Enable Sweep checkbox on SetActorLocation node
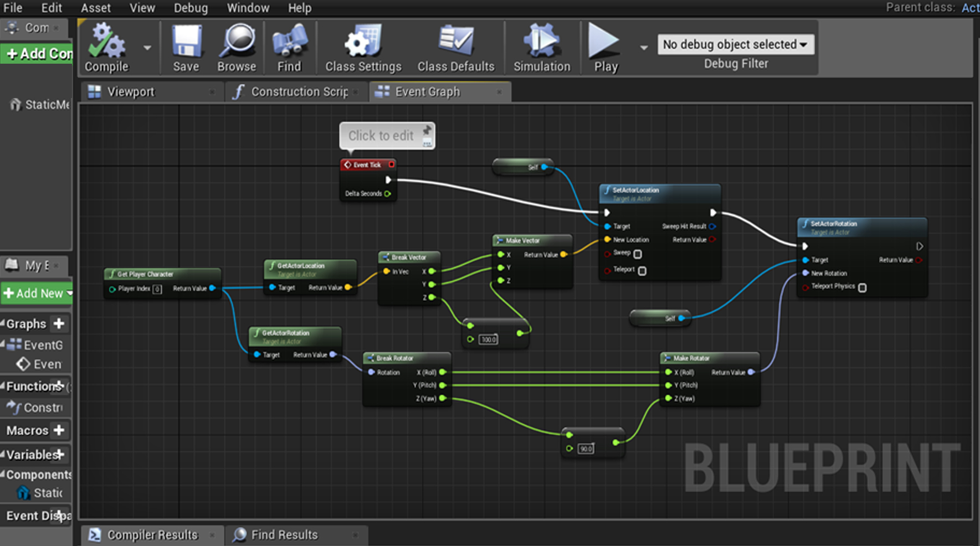980x546 pixels. coord(638,254)
